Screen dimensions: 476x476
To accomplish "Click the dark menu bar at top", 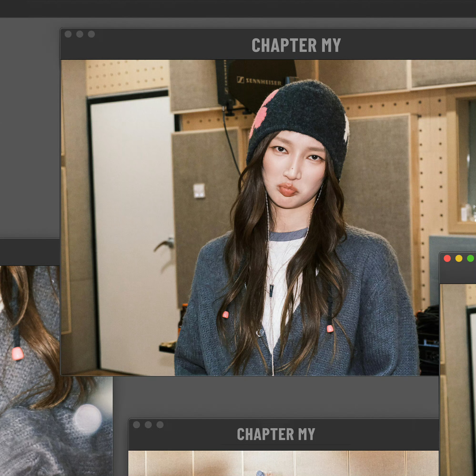I will [x=238, y=8].
